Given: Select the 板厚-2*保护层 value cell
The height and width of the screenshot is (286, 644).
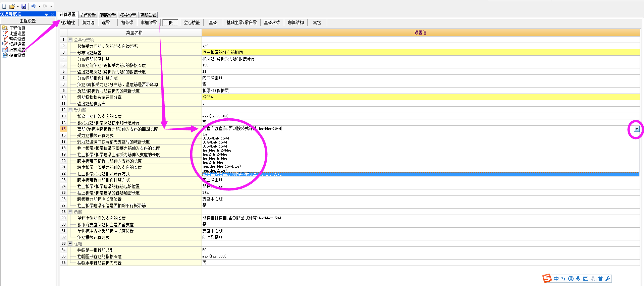Looking at the screenshot, I should pos(421,91).
